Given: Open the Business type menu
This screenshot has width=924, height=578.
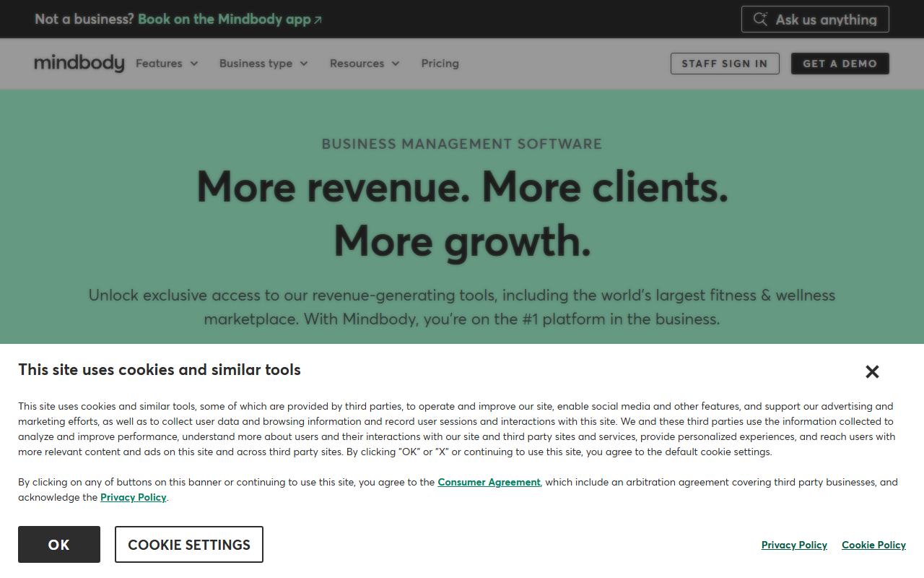Looking at the screenshot, I should point(263,64).
